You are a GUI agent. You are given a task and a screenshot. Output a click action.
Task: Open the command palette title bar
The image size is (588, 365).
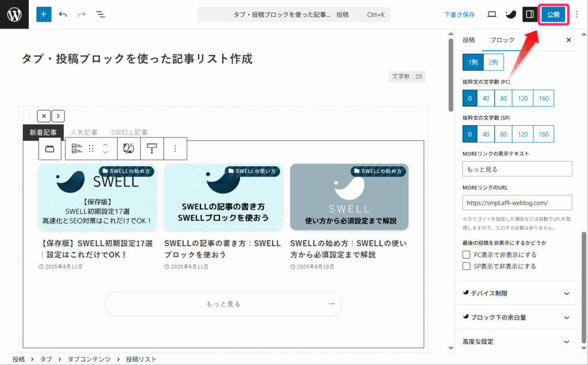click(x=294, y=14)
